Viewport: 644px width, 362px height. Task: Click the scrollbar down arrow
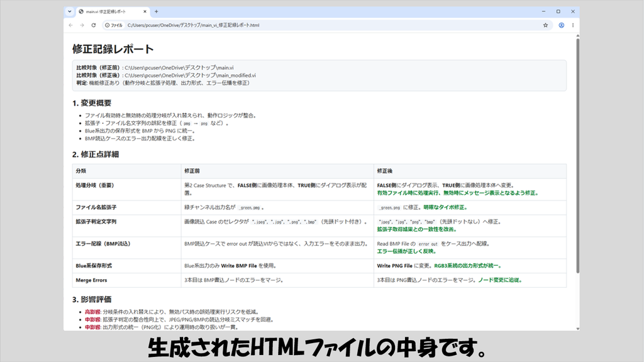click(x=577, y=328)
